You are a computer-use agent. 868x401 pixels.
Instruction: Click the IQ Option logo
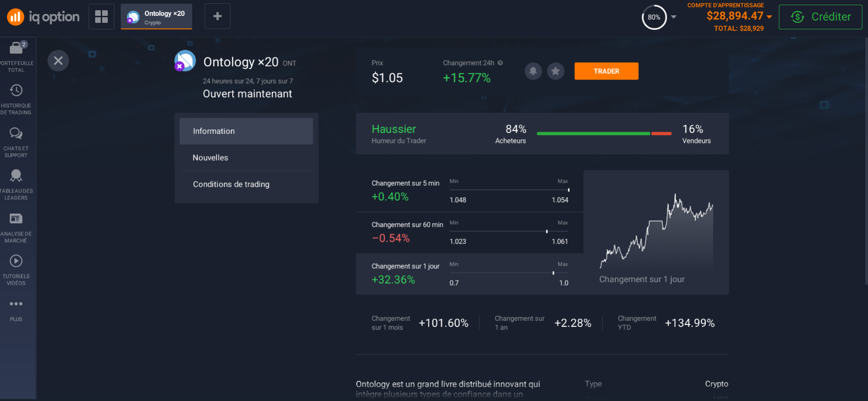coord(43,17)
